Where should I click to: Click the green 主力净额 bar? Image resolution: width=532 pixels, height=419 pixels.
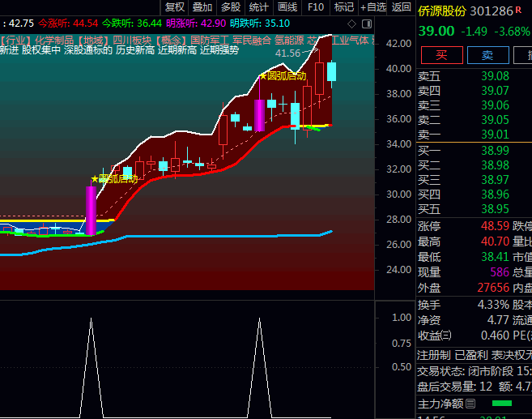point(502,404)
